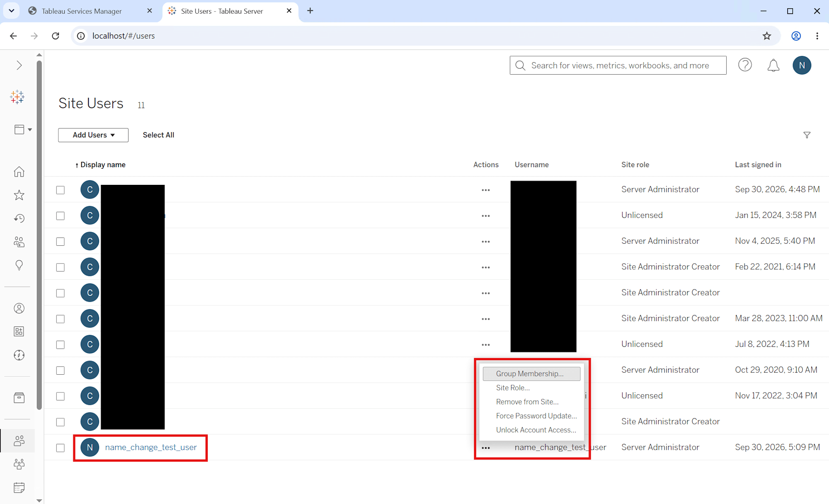Go back in browser history
Image resolution: width=829 pixels, height=504 pixels.
(13, 36)
